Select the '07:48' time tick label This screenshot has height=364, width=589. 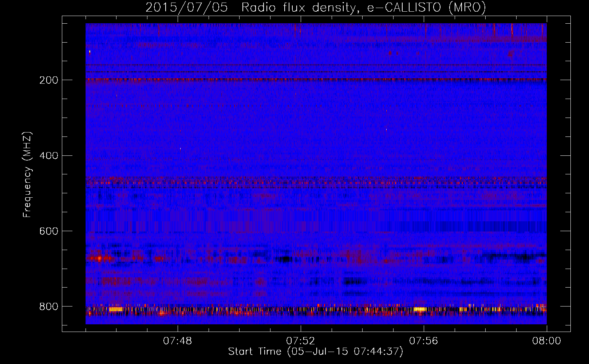click(x=178, y=341)
